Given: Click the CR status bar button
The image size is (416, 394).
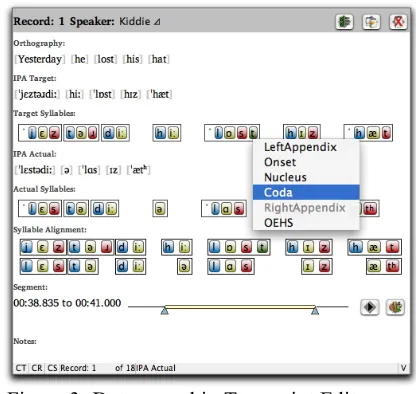Looking at the screenshot, I should (37, 368).
